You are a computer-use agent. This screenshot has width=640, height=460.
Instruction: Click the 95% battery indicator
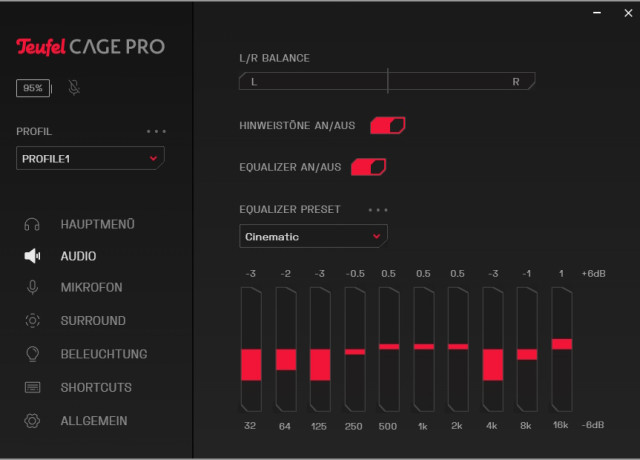(33, 88)
